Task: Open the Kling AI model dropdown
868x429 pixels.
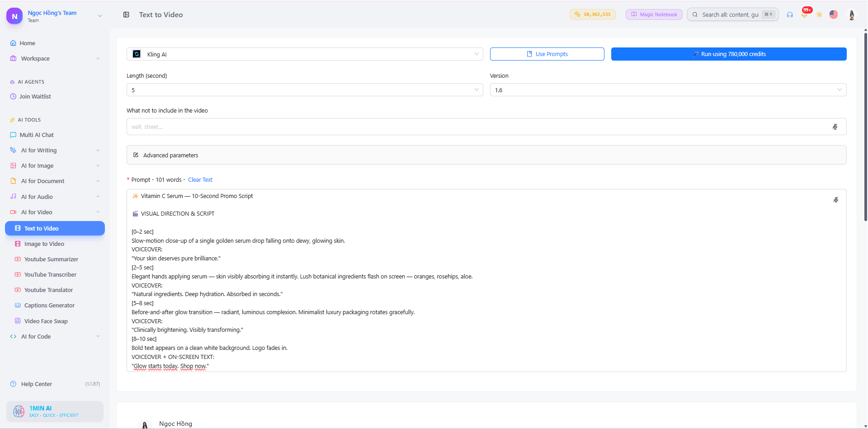Action: click(305, 54)
